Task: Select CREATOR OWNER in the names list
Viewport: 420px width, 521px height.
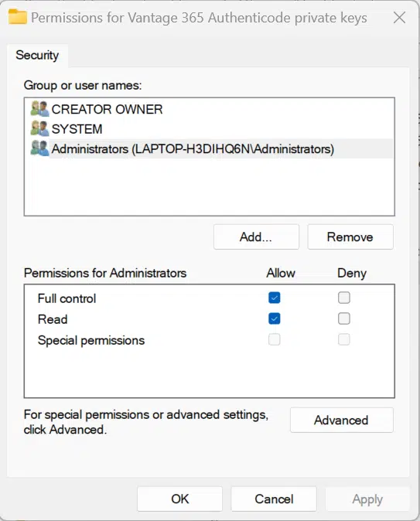Action: (107, 109)
